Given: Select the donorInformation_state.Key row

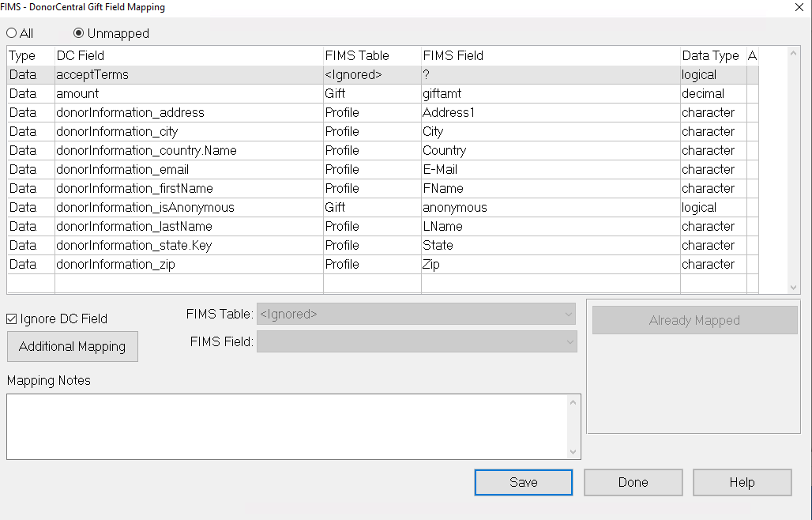Looking at the screenshot, I should pyautogui.click(x=382, y=245).
